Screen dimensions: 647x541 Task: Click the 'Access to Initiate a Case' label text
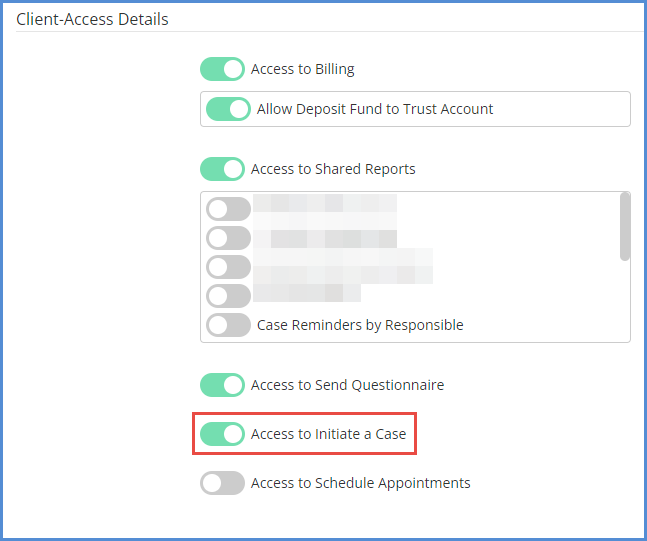pyautogui.click(x=328, y=434)
